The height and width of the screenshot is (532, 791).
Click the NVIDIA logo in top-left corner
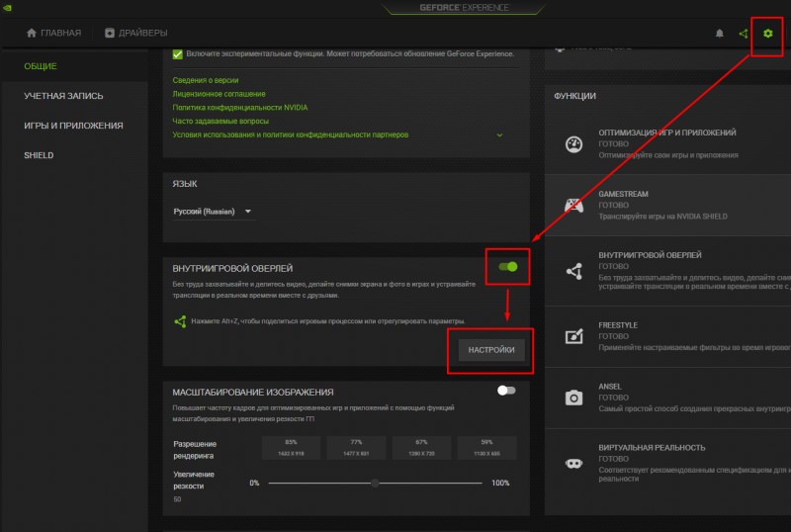(7, 7)
